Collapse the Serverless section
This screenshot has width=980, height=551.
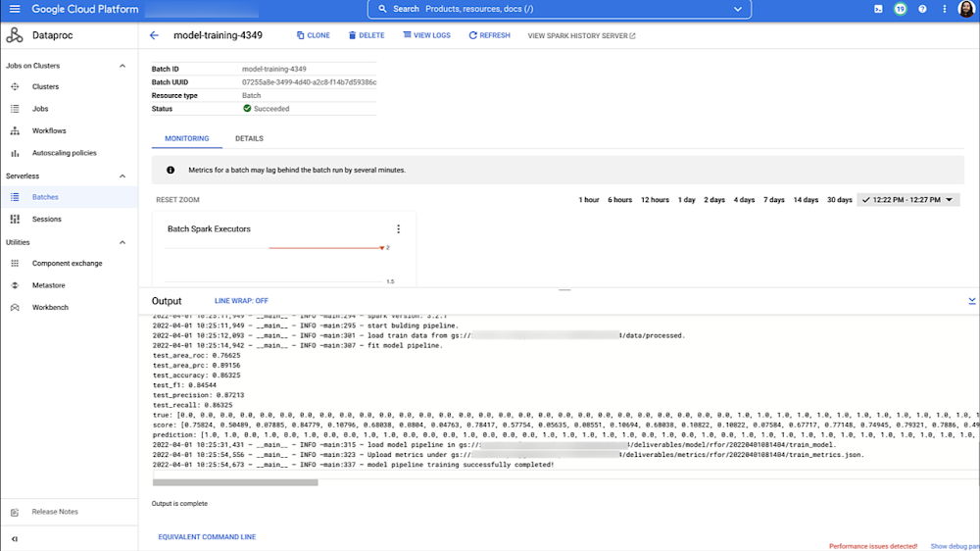pyautogui.click(x=122, y=176)
